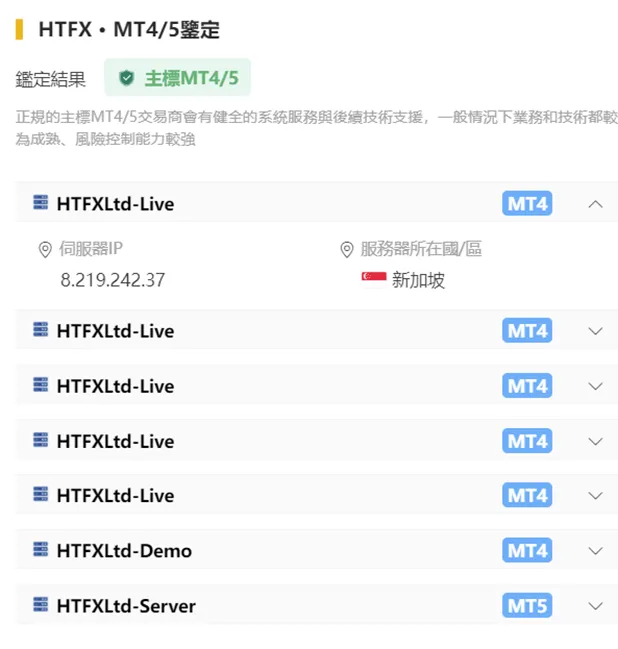Click the server icon of the HTFXLtd-Demo row
Screen dimensions: 618x649
point(41,549)
